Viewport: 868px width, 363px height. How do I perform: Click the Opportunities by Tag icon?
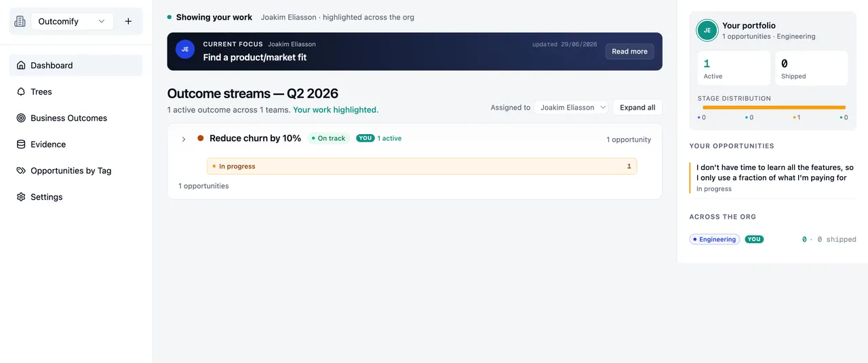[21, 171]
